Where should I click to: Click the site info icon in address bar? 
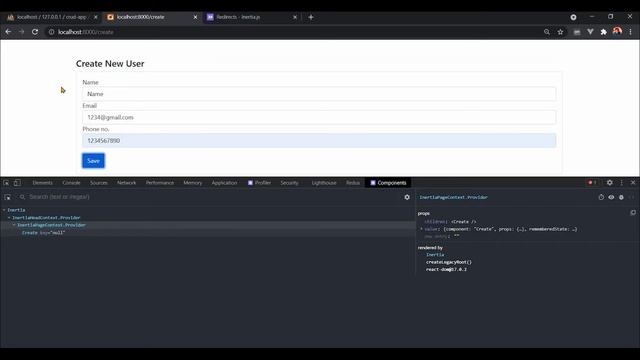pyautogui.click(x=51, y=32)
